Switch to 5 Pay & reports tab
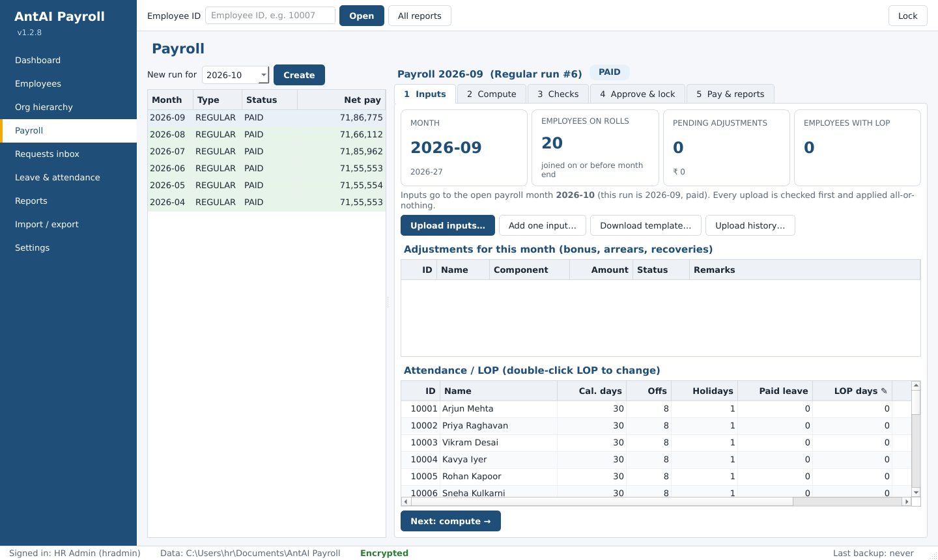938x560 pixels. [x=730, y=94]
